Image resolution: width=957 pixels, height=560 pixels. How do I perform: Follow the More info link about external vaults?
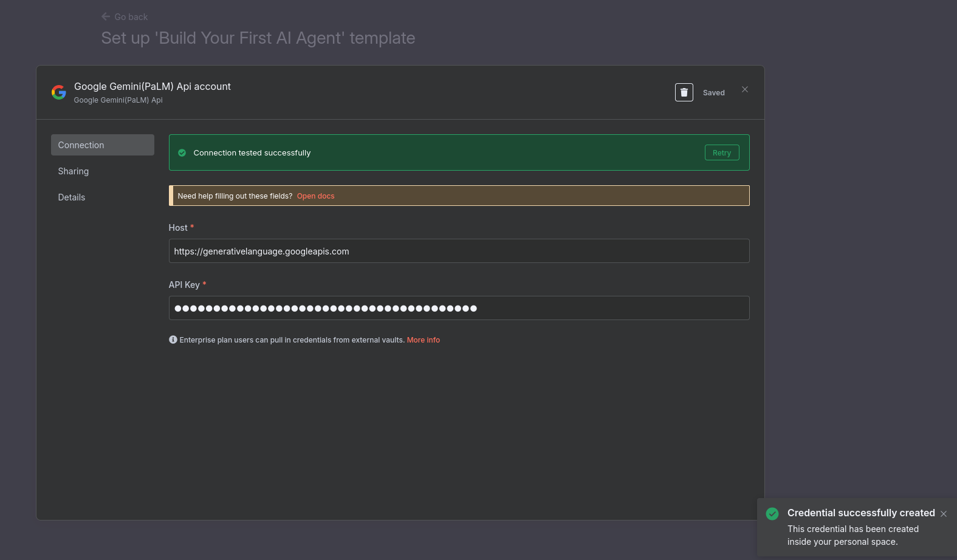[x=423, y=340]
